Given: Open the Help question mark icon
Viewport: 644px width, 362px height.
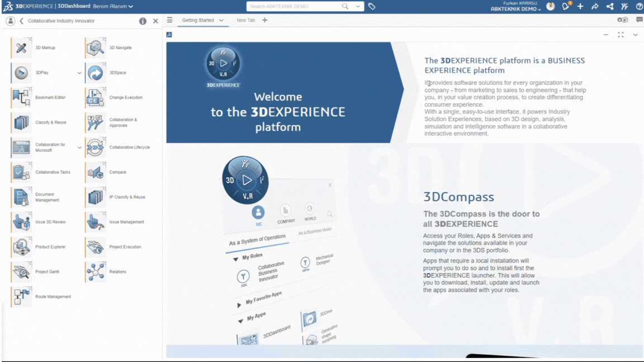Looking at the screenshot, I should 639,7.
